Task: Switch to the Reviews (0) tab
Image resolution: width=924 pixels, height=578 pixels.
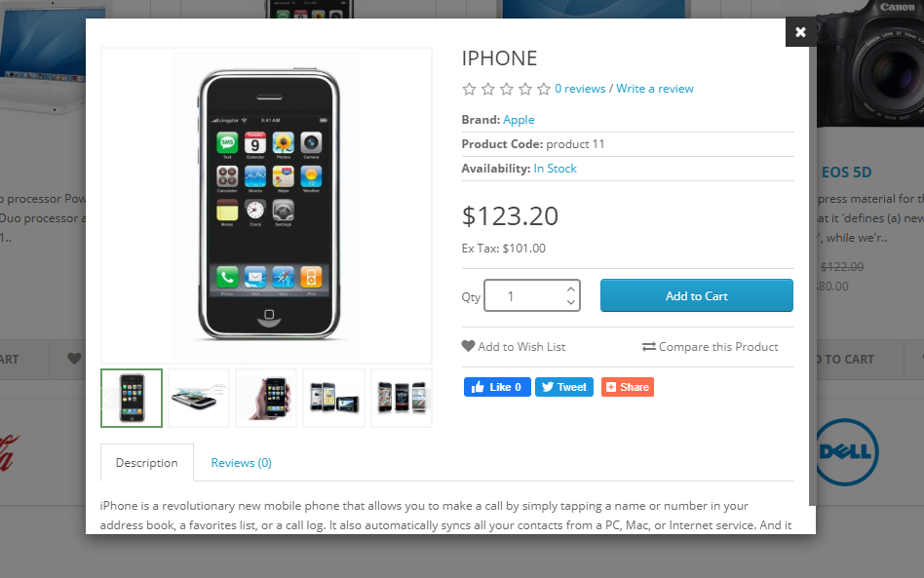Action: 241,463
